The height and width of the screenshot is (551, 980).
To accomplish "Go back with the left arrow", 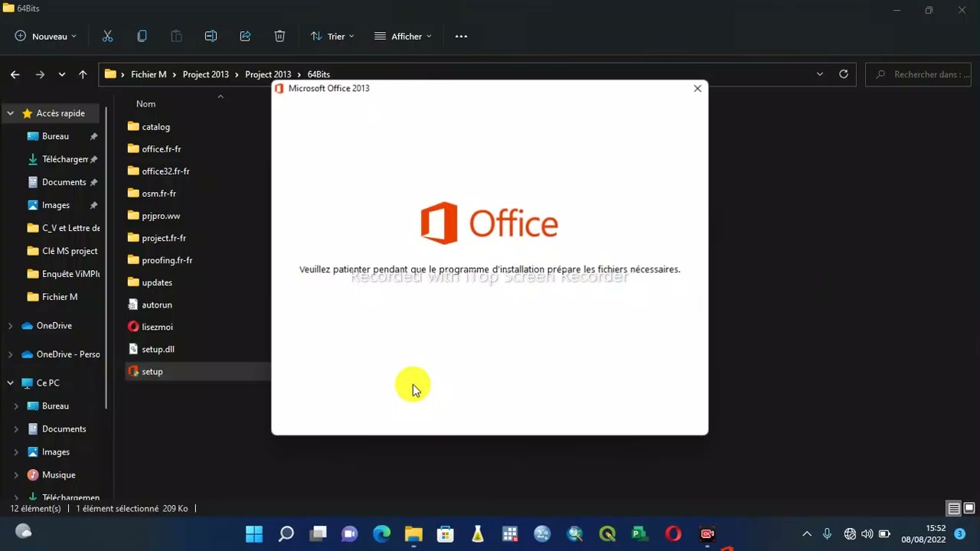I will (x=15, y=74).
